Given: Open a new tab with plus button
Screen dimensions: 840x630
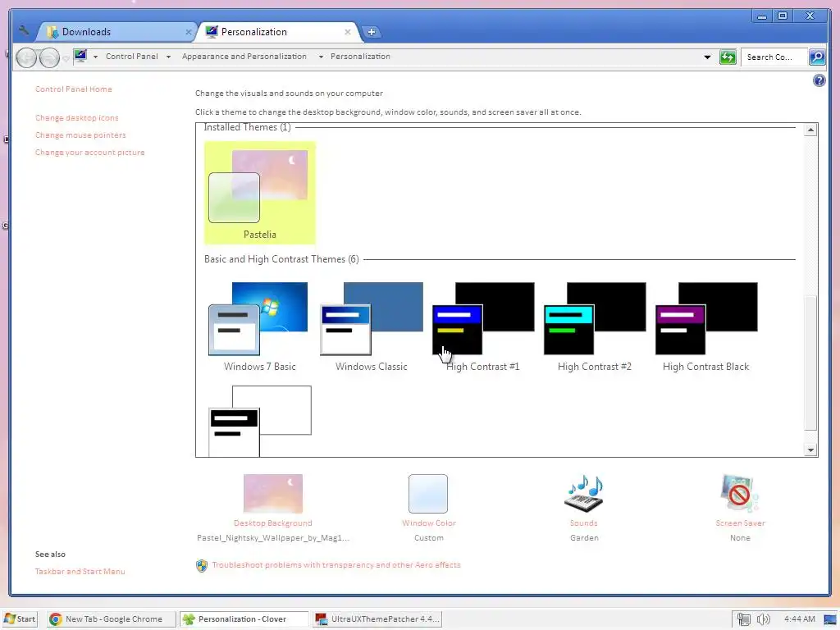Looking at the screenshot, I should 371,32.
